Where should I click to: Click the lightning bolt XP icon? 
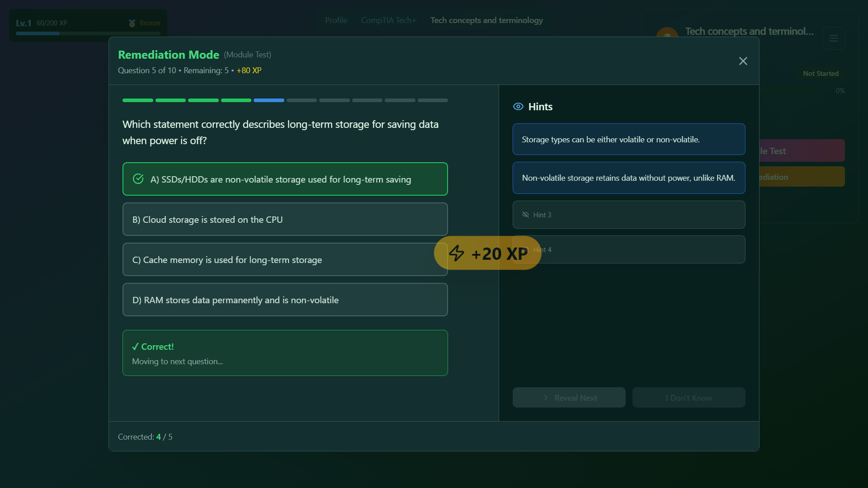(x=457, y=253)
